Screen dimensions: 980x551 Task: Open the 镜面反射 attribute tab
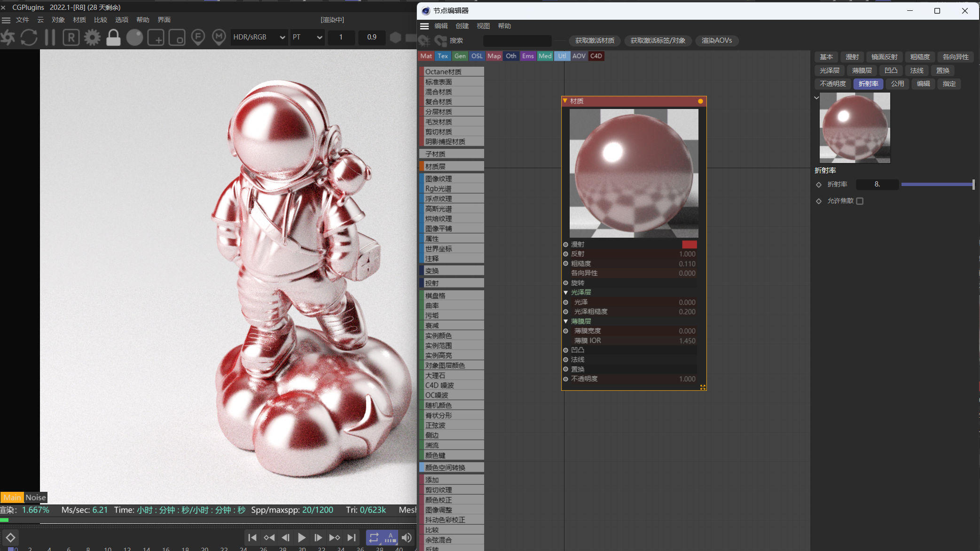(x=884, y=57)
